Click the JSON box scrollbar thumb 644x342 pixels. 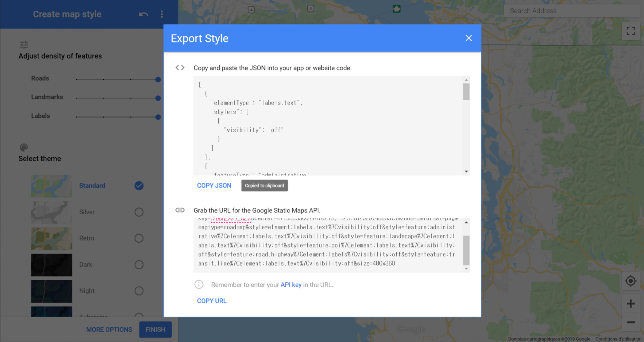pos(466,92)
